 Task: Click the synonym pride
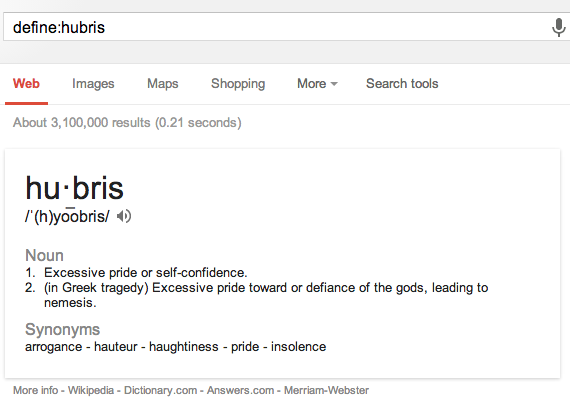[245, 347]
